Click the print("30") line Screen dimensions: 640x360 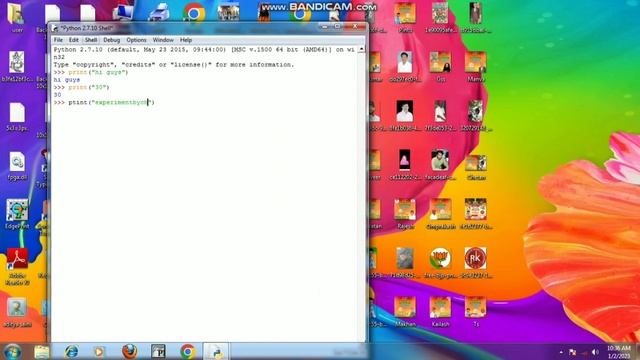click(x=81, y=87)
